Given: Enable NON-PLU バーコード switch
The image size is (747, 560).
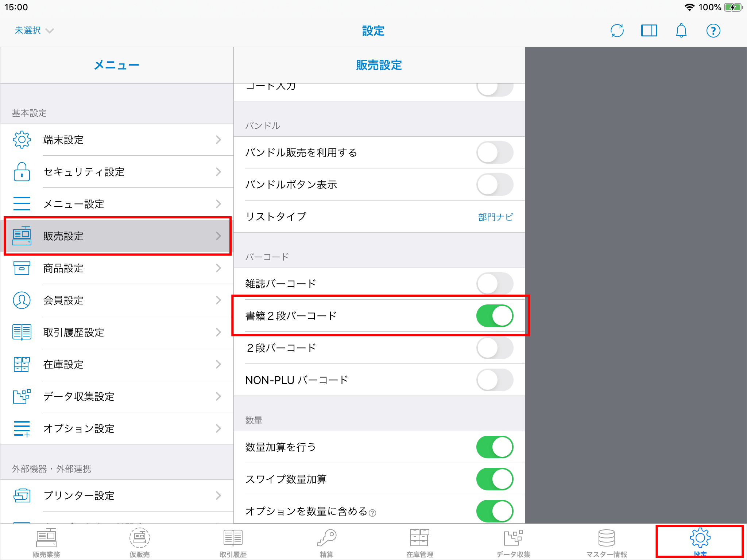Looking at the screenshot, I should click(x=495, y=380).
